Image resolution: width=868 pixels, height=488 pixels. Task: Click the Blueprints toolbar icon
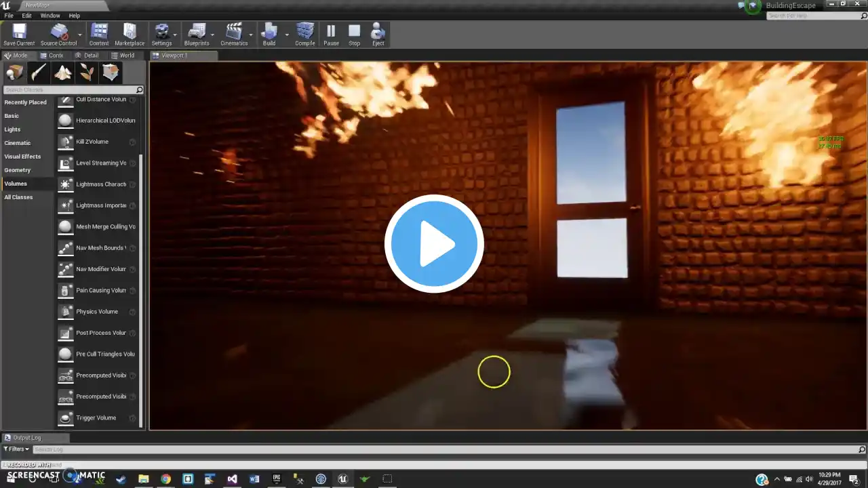click(197, 34)
